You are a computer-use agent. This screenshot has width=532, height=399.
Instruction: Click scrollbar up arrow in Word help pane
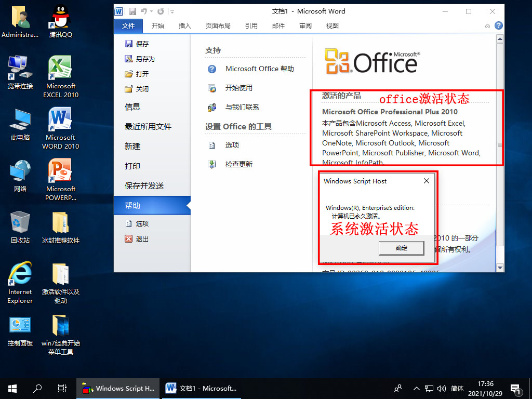500,39
